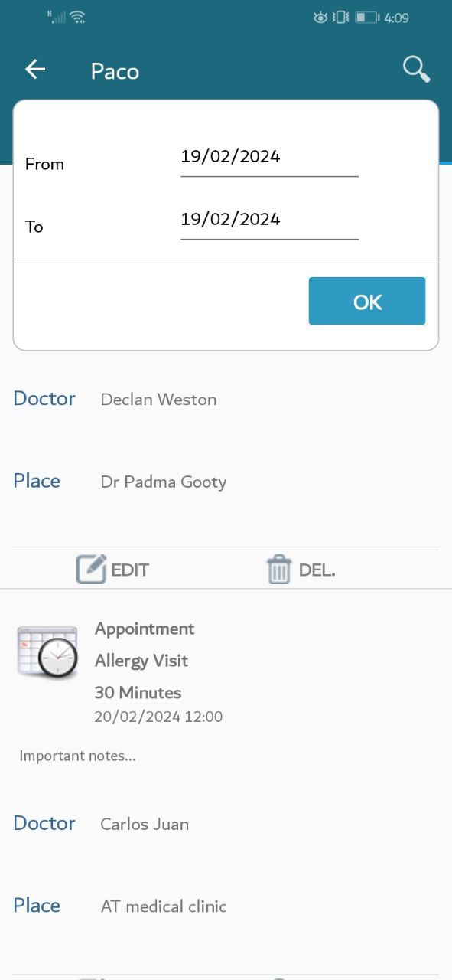Select the To date field

point(269,220)
